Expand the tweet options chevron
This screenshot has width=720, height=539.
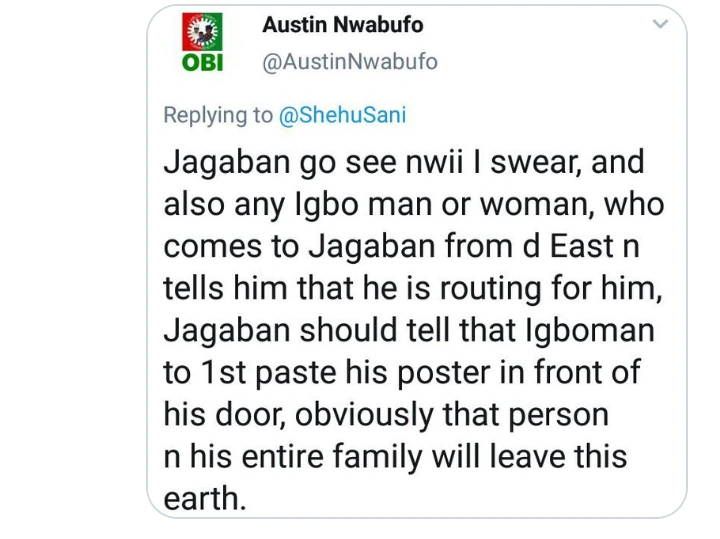[660, 23]
